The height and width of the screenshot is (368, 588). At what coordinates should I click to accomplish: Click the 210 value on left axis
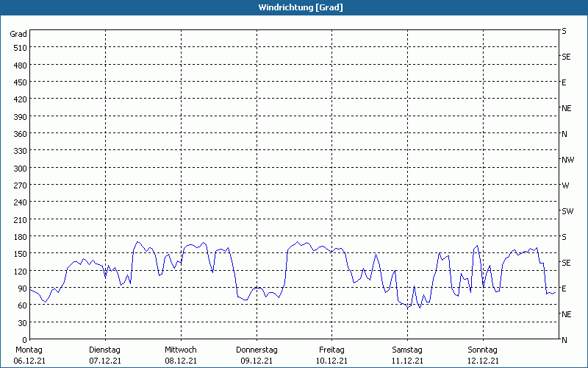(x=21, y=220)
